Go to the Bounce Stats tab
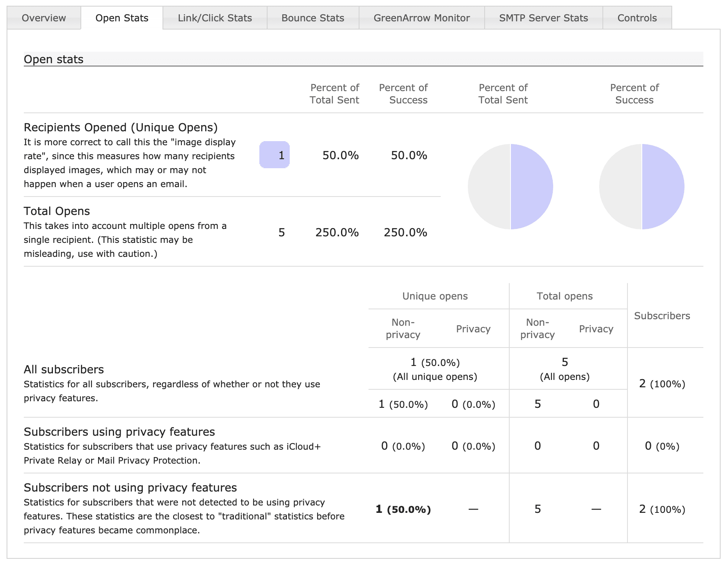 313,18
